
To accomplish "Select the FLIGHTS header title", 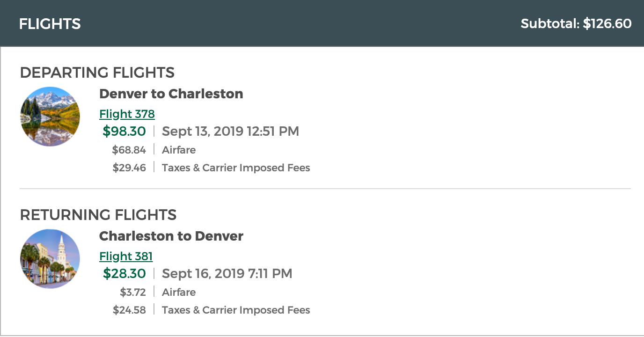I will [50, 24].
